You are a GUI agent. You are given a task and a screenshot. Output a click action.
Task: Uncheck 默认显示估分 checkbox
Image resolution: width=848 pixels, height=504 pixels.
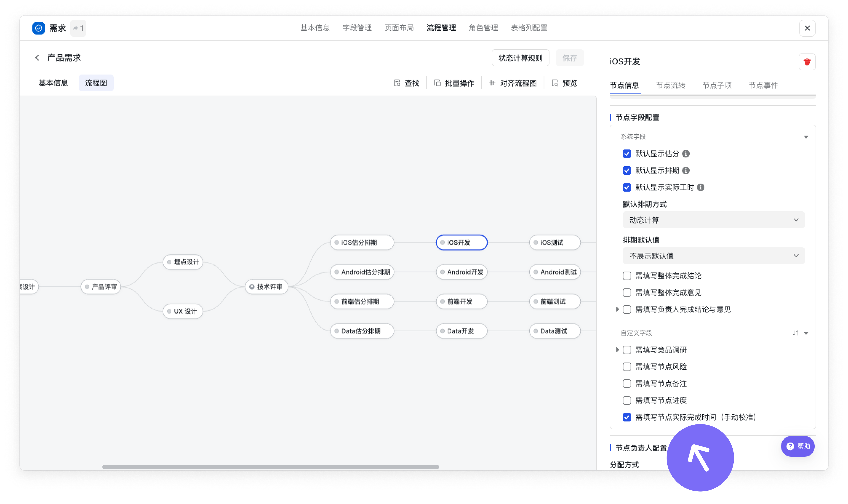(x=627, y=154)
